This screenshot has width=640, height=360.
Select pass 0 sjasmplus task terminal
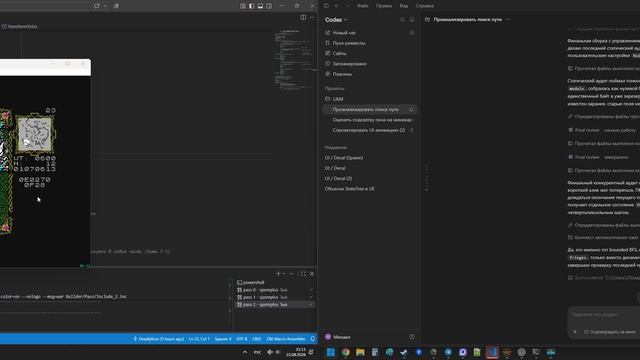275,290
